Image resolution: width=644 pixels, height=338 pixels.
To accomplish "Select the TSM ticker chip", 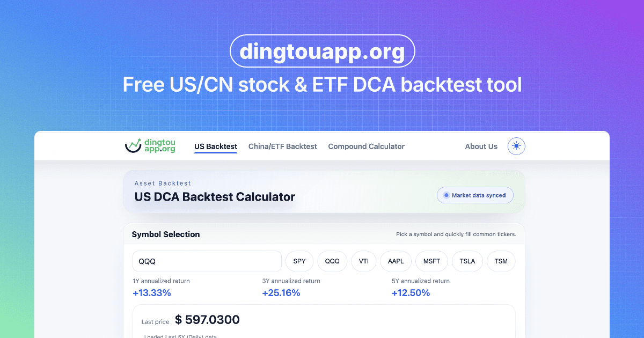I will (501, 261).
